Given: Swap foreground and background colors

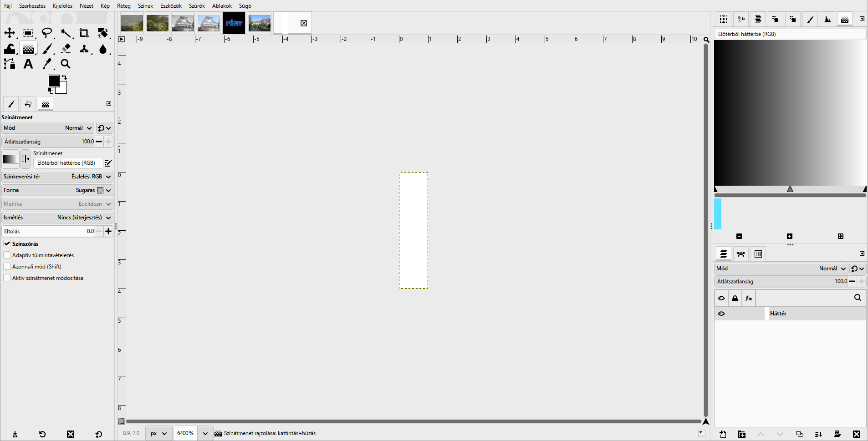Looking at the screenshot, I should [64, 77].
